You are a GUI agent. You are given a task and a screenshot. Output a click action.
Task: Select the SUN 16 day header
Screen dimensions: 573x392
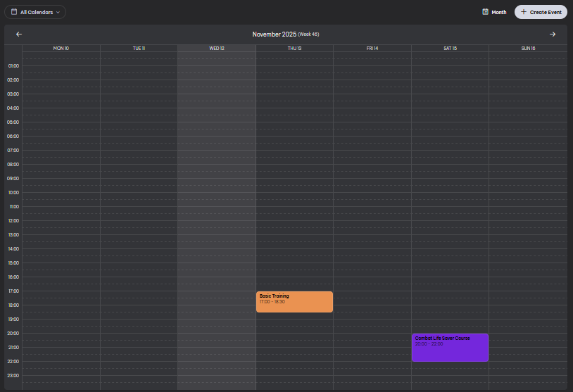click(528, 49)
